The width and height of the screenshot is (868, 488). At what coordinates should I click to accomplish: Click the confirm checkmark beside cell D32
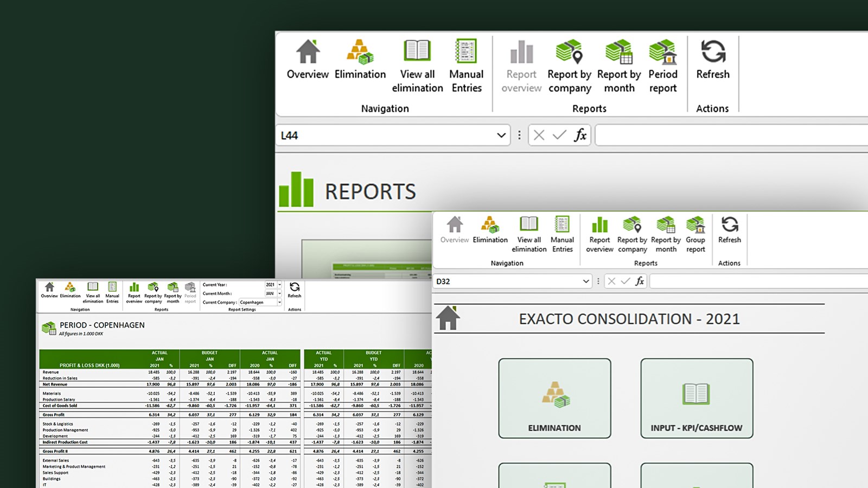click(x=626, y=281)
